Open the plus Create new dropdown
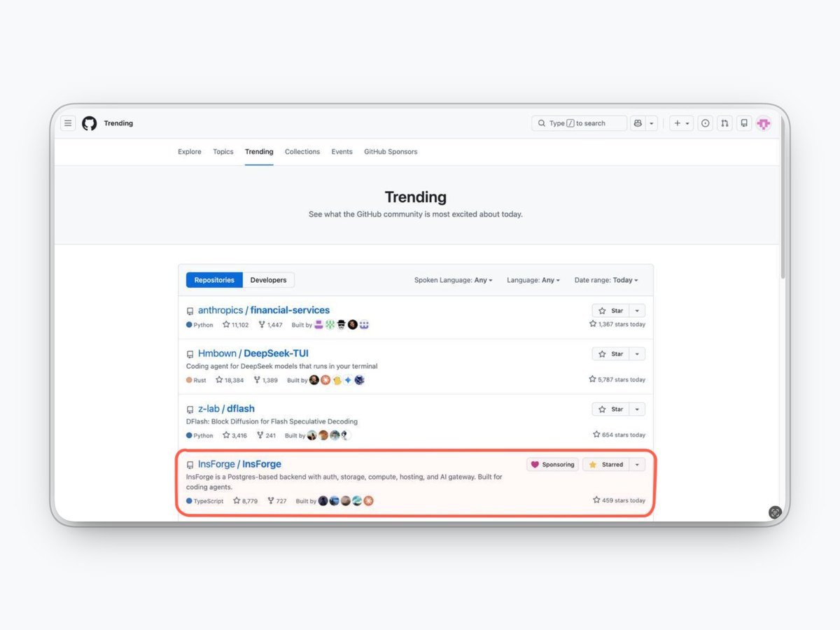The width and height of the screenshot is (840, 630). [x=681, y=123]
